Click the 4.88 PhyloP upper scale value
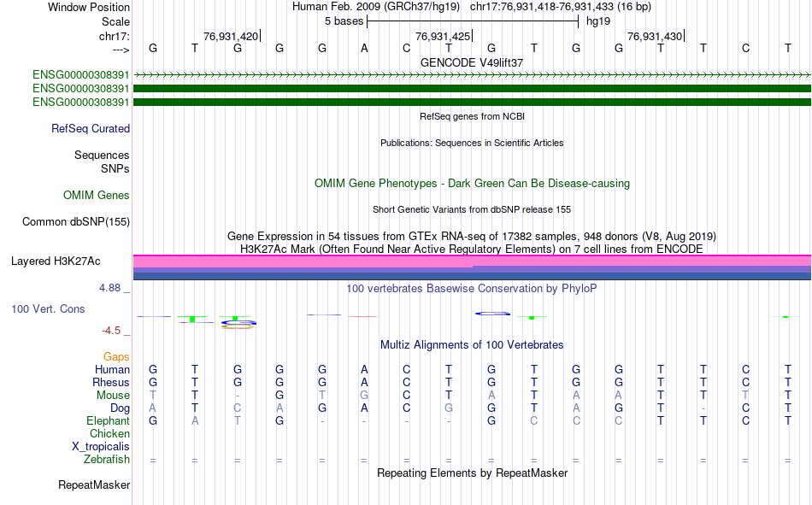This screenshot has height=505, width=812. [x=109, y=287]
